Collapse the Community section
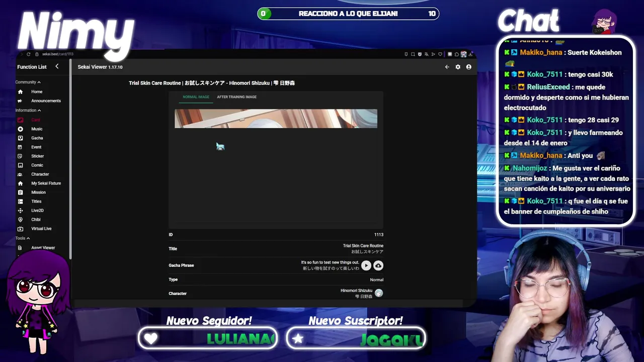 (x=39, y=82)
